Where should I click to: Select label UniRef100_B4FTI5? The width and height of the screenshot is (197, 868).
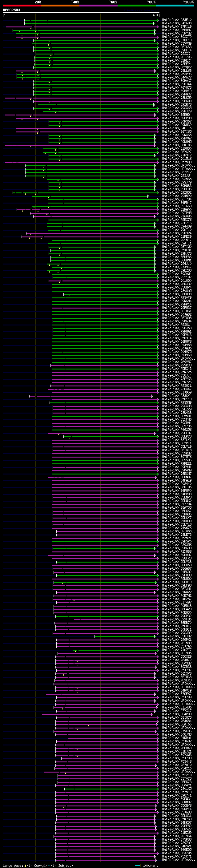pyautogui.click(x=176, y=128)
